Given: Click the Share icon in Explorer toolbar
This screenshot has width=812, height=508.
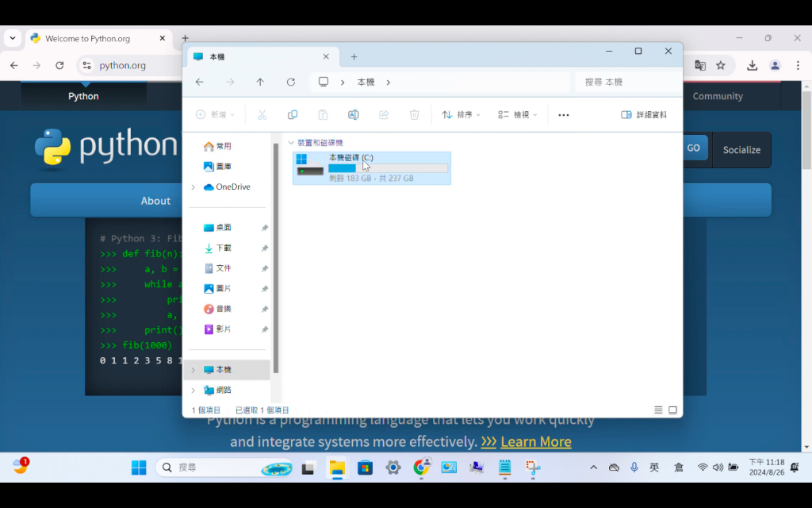Looking at the screenshot, I should tap(384, 114).
